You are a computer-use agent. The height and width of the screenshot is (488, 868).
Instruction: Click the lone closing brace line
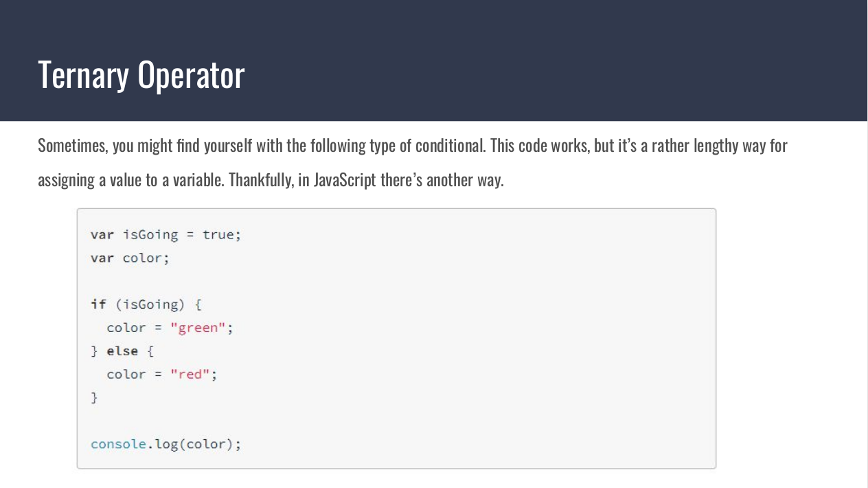pos(94,397)
